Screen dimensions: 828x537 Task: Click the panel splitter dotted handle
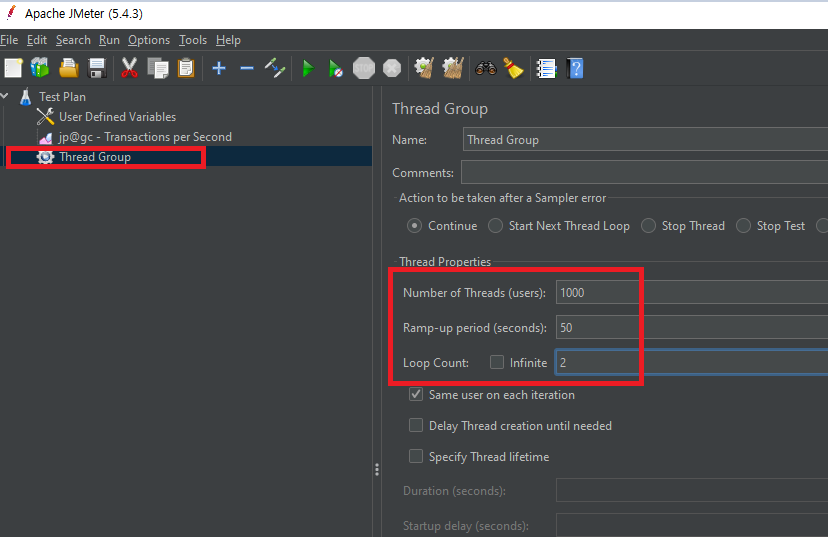click(377, 469)
